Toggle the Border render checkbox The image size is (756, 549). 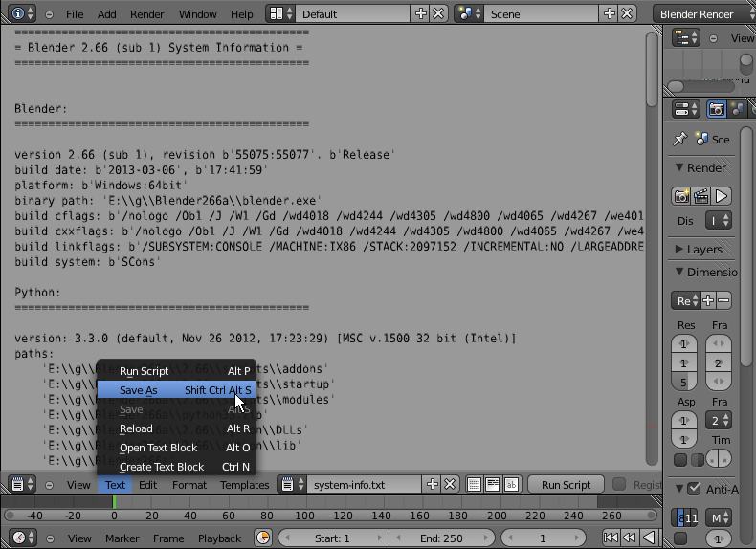click(680, 460)
